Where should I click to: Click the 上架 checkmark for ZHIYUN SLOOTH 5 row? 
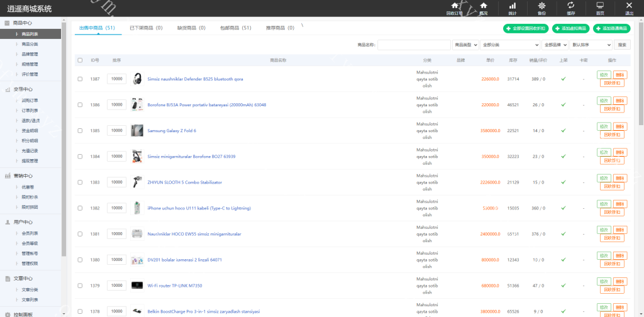click(563, 182)
